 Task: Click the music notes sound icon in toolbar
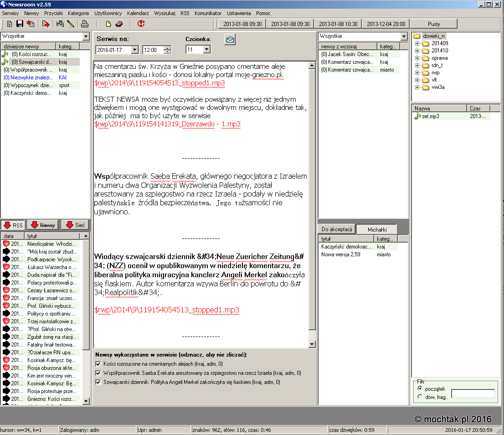(60, 24)
